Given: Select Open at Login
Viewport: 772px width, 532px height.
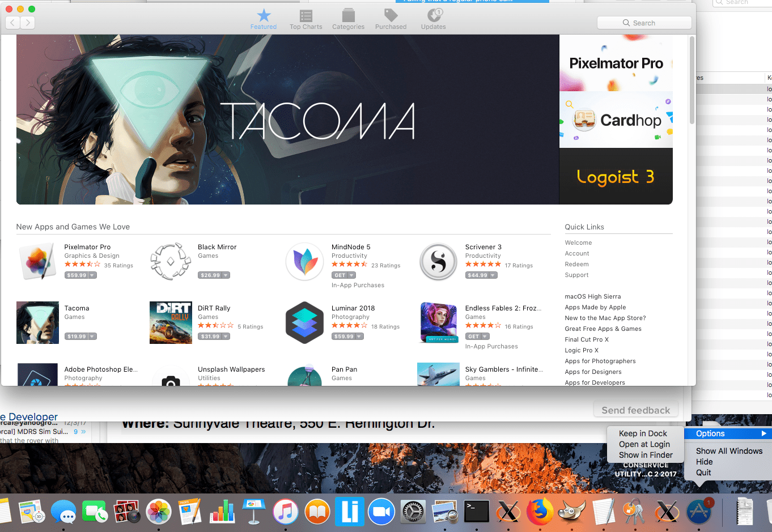Looking at the screenshot, I should (644, 444).
